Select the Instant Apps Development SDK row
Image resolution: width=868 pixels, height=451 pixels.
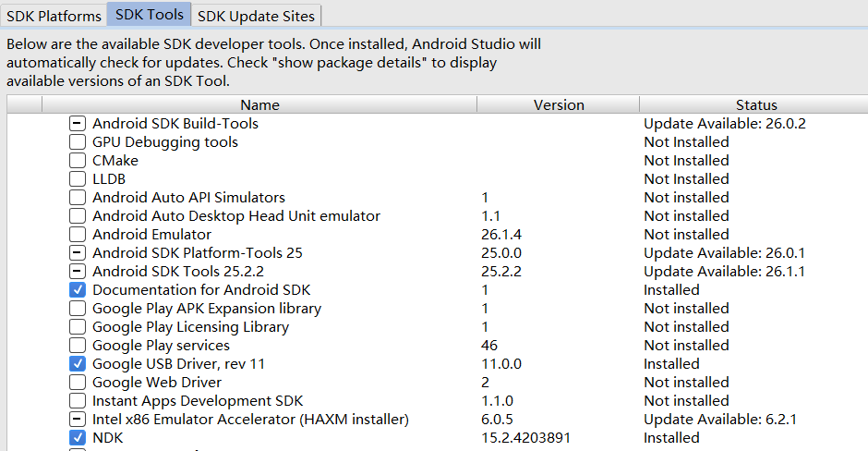coord(438,400)
